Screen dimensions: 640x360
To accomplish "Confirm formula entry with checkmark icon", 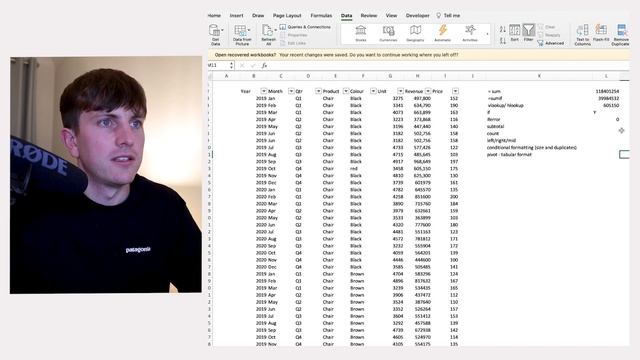I will 253,65.
